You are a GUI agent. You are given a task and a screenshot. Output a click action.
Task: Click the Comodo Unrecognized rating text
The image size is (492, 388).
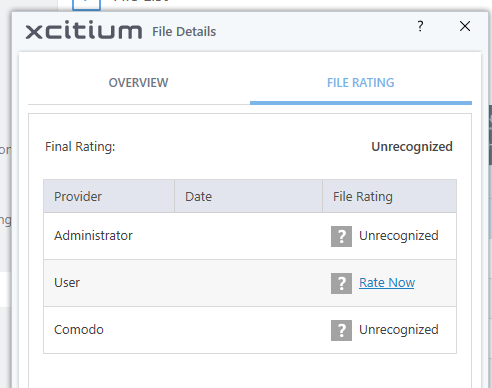(x=399, y=330)
